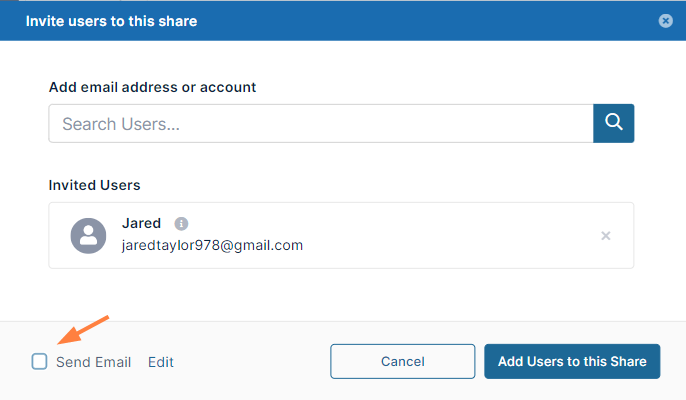Open the info icon beside Jared

click(x=181, y=224)
